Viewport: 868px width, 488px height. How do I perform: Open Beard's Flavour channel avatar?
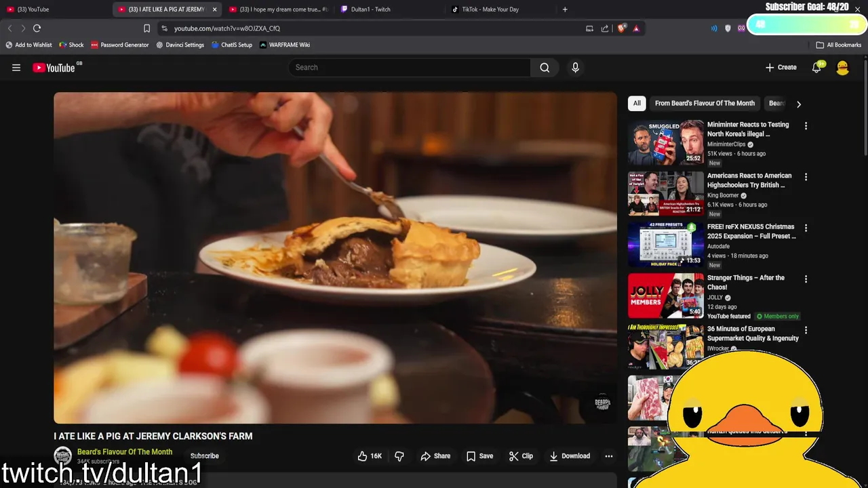tap(62, 456)
